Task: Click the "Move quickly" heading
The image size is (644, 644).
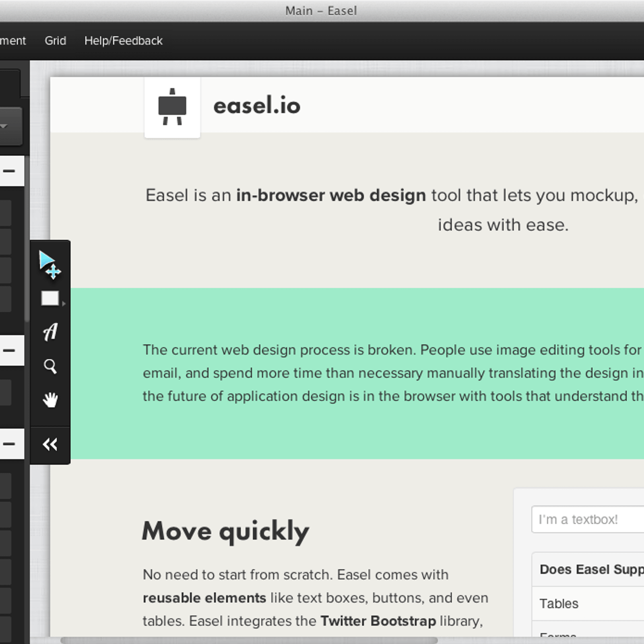Action: coord(226,531)
